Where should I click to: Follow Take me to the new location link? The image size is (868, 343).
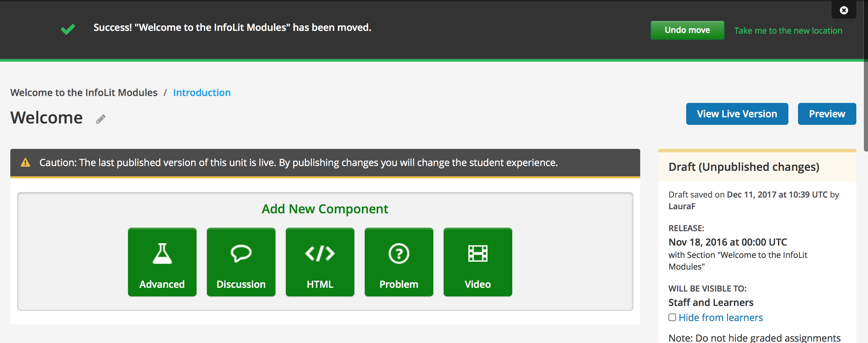[x=788, y=31]
